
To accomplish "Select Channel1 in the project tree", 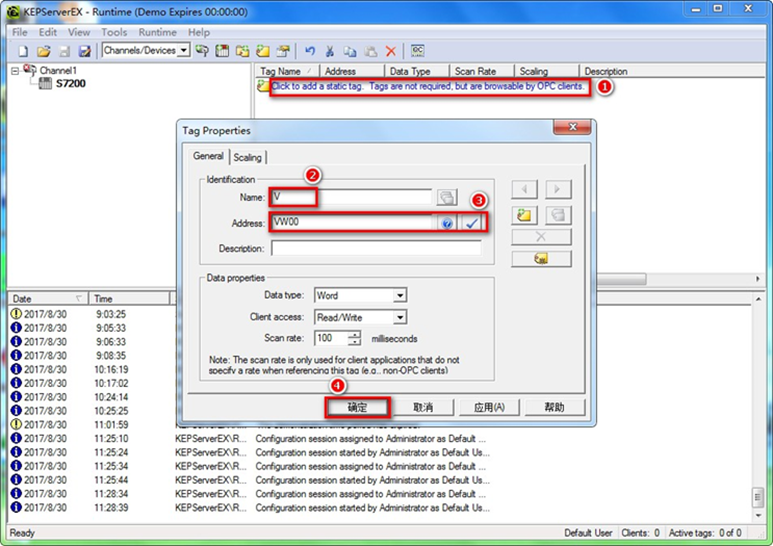I will pyautogui.click(x=58, y=70).
